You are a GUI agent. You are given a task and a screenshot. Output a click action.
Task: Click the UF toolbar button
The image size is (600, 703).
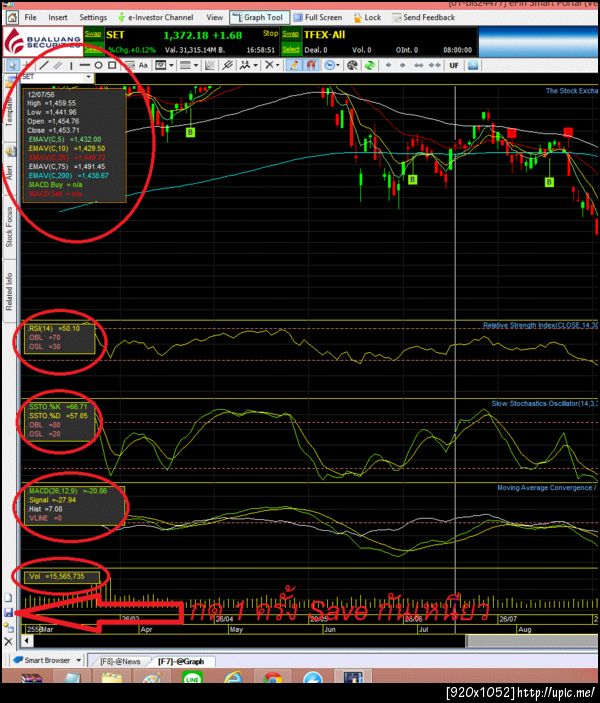click(454, 65)
